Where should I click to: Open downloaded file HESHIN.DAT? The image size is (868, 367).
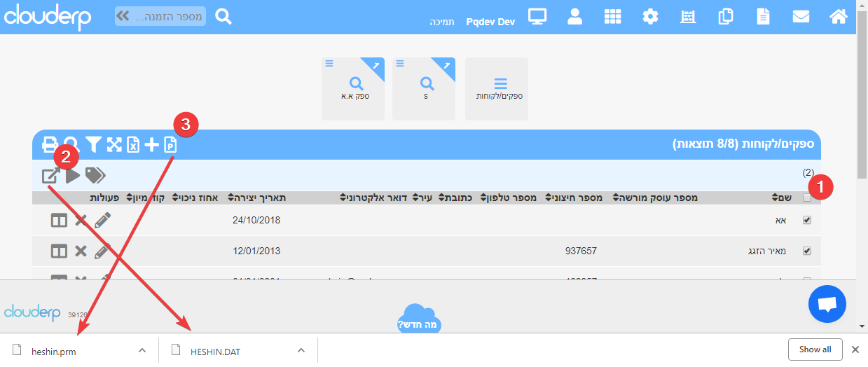pos(215,351)
